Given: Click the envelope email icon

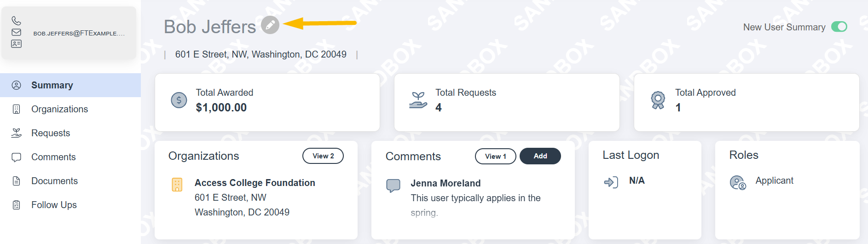Looking at the screenshot, I should pyautogui.click(x=16, y=32).
